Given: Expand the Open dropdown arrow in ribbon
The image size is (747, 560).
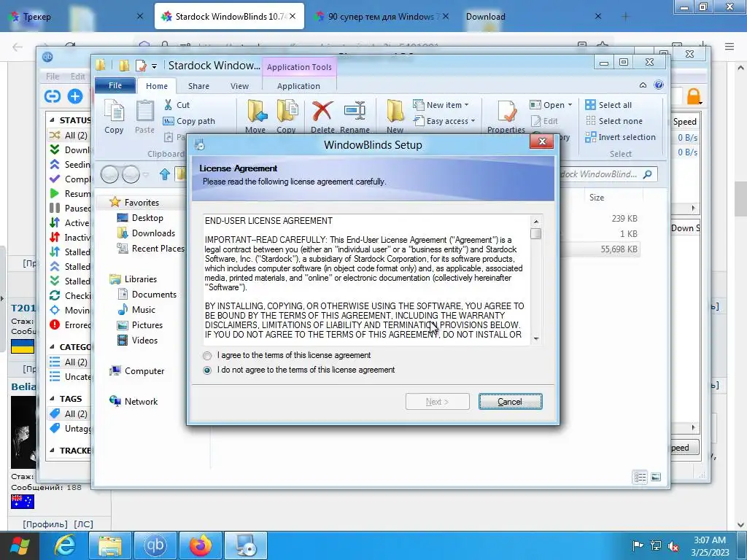Looking at the screenshot, I should [x=570, y=105].
